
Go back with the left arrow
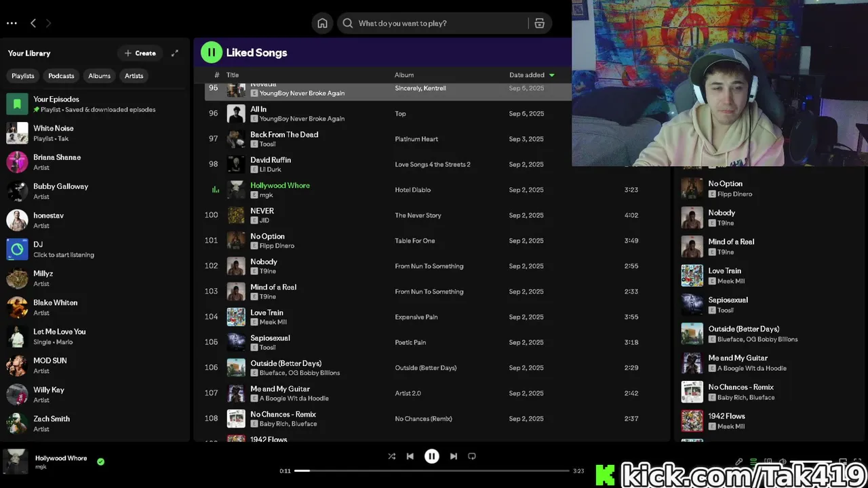[x=33, y=23]
